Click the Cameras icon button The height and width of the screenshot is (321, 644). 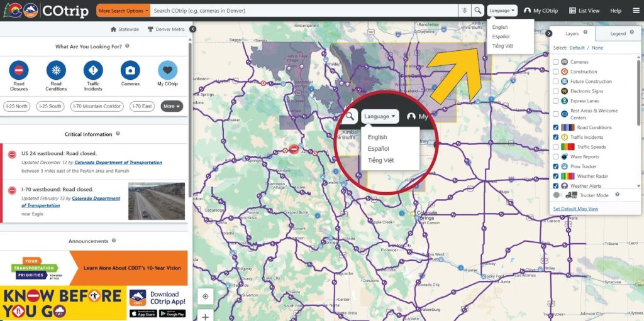(130, 70)
